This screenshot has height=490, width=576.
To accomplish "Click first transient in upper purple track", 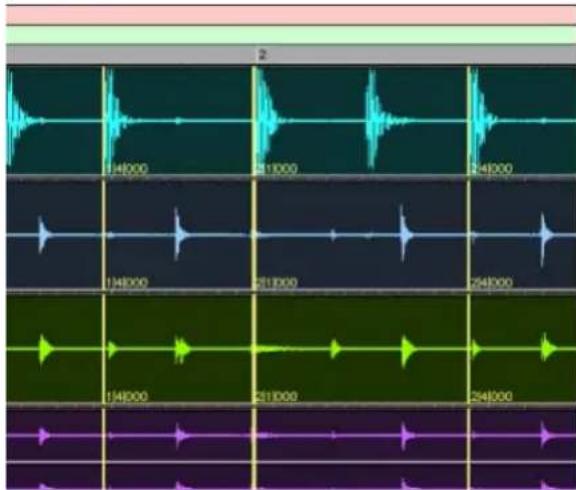I will (44, 435).
